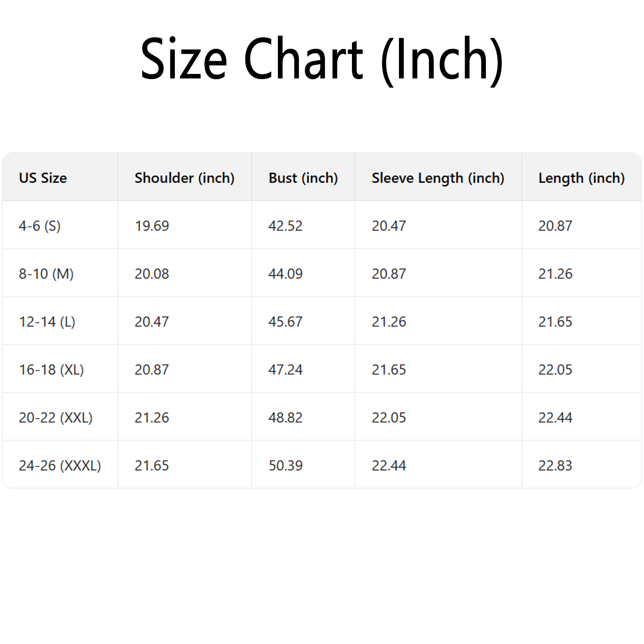Click the US Size column header
Viewport: 644px width, 644px height.
[x=43, y=178]
